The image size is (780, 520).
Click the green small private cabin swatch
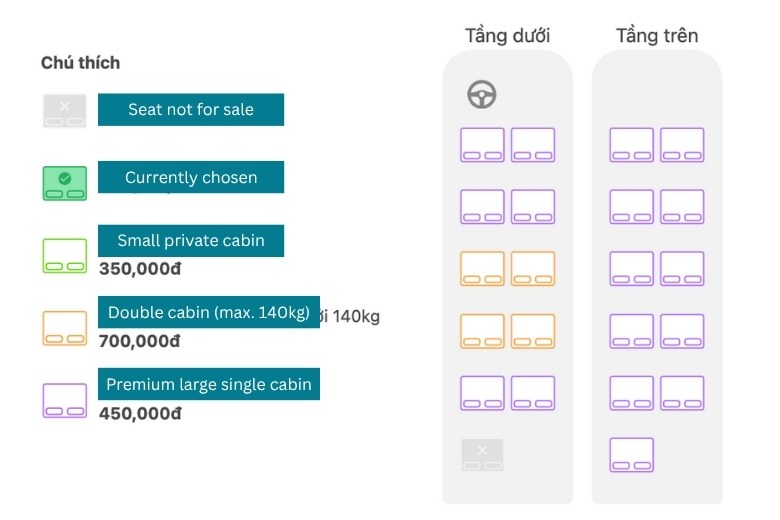point(65,255)
